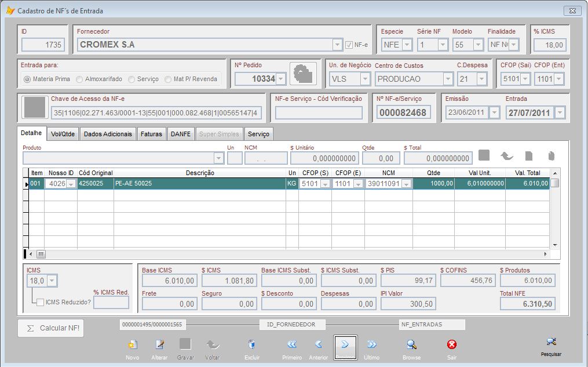
Task: Click the Alterar edit icon
Action: pyautogui.click(x=159, y=344)
